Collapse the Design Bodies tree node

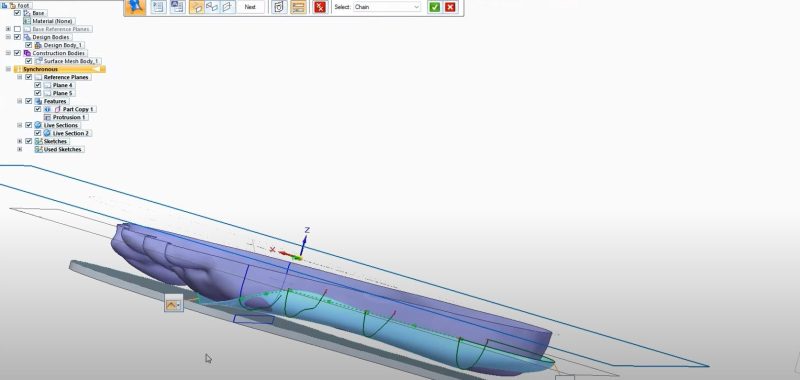tap(8, 37)
